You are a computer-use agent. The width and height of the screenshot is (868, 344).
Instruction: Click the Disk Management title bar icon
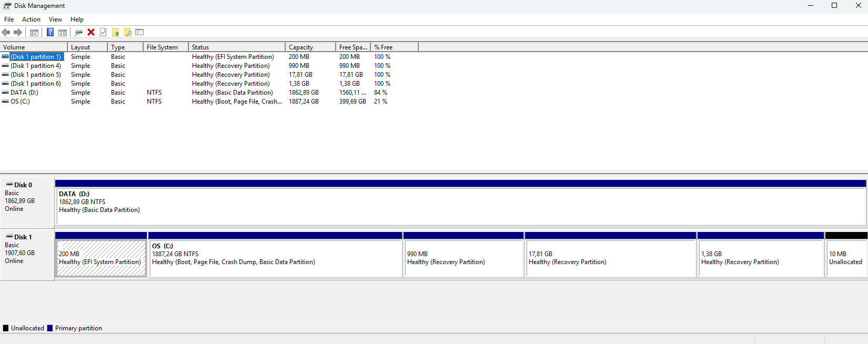[x=7, y=6]
